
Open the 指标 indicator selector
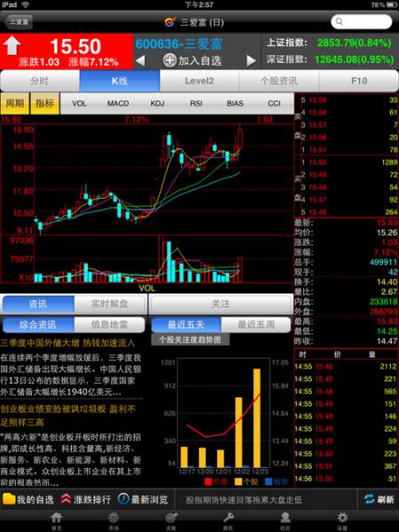45,103
